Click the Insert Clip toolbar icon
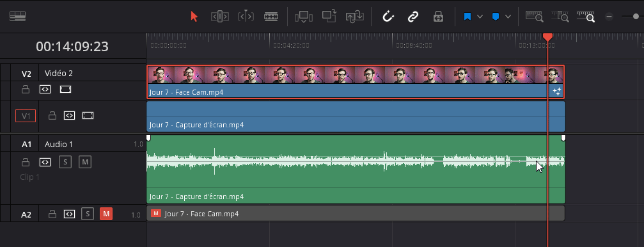Screen dimensions: 644x247 coord(304,17)
